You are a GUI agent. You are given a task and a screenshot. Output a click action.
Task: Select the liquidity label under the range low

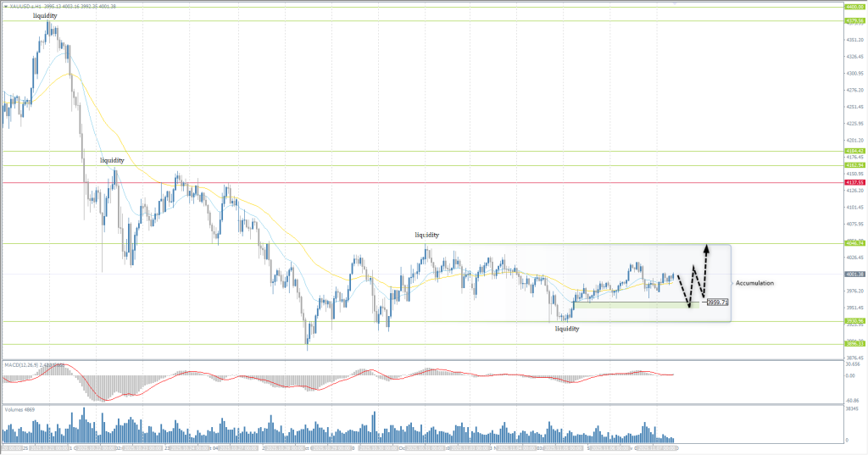[x=566, y=328]
